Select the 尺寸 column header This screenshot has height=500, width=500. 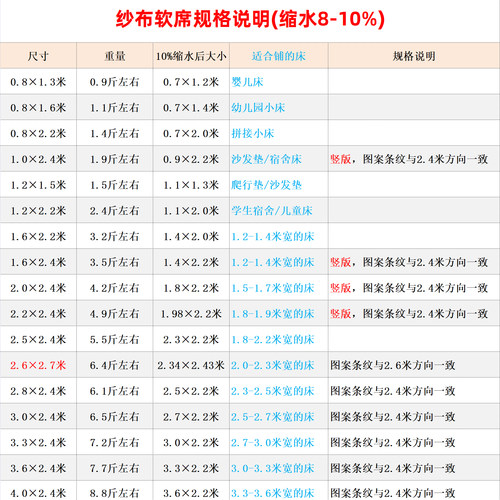38,56
